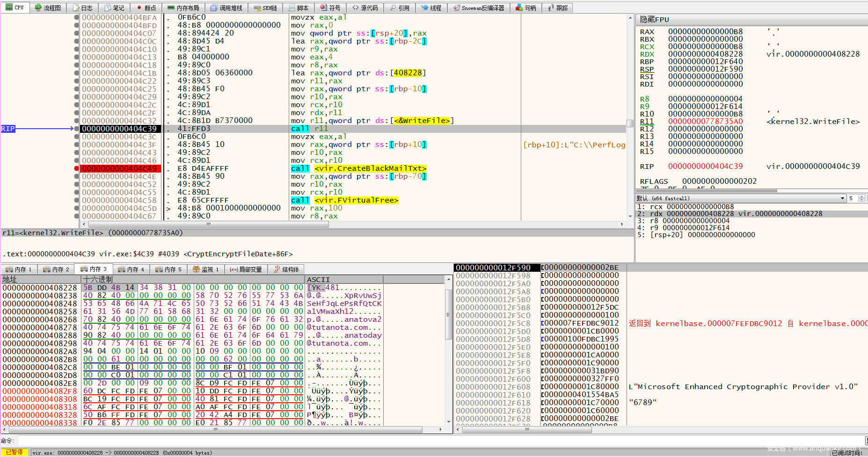Expand the 默认 (x64 fastcall) calling convention dropdown
The image size is (868, 457).
pos(842,198)
